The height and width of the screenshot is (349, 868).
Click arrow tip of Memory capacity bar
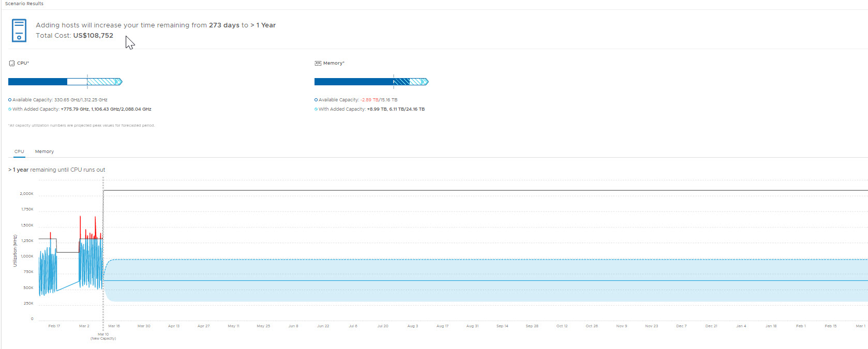tap(425, 82)
